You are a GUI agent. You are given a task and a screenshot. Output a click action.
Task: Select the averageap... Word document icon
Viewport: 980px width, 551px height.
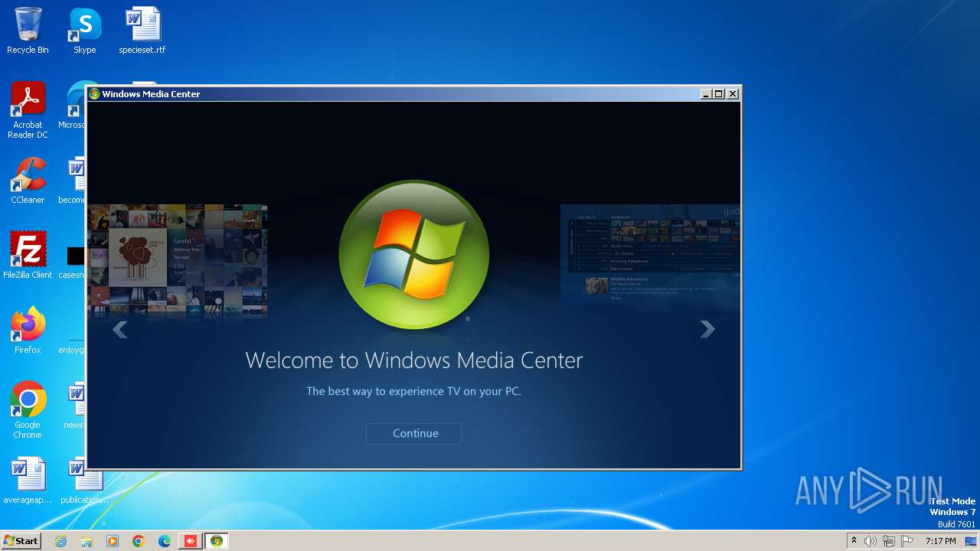28,481
